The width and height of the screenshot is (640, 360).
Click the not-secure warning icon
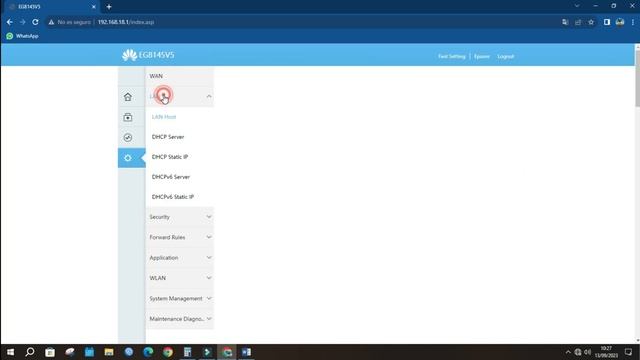[51, 22]
